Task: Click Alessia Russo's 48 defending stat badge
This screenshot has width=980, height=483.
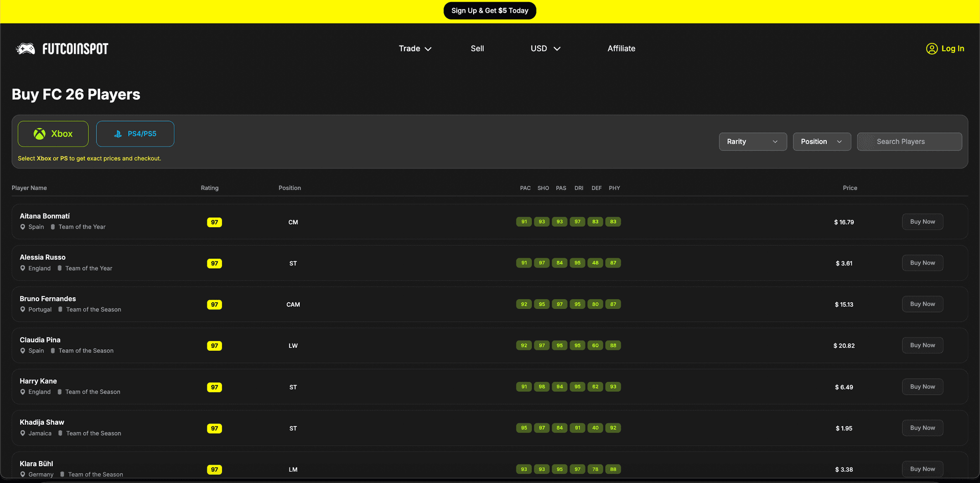Action: point(595,263)
